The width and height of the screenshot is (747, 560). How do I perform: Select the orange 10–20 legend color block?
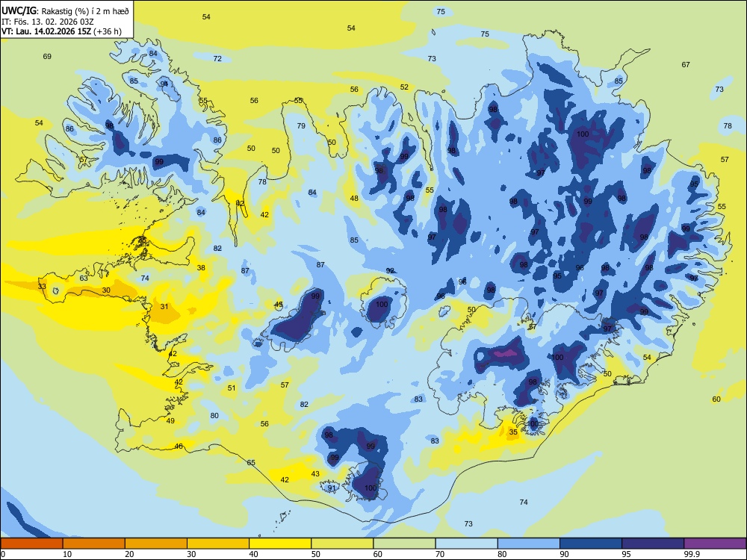point(94,544)
